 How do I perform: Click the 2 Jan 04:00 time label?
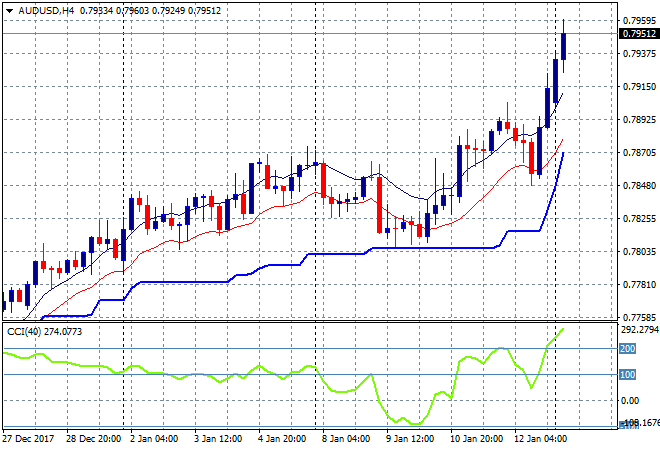(154, 439)
